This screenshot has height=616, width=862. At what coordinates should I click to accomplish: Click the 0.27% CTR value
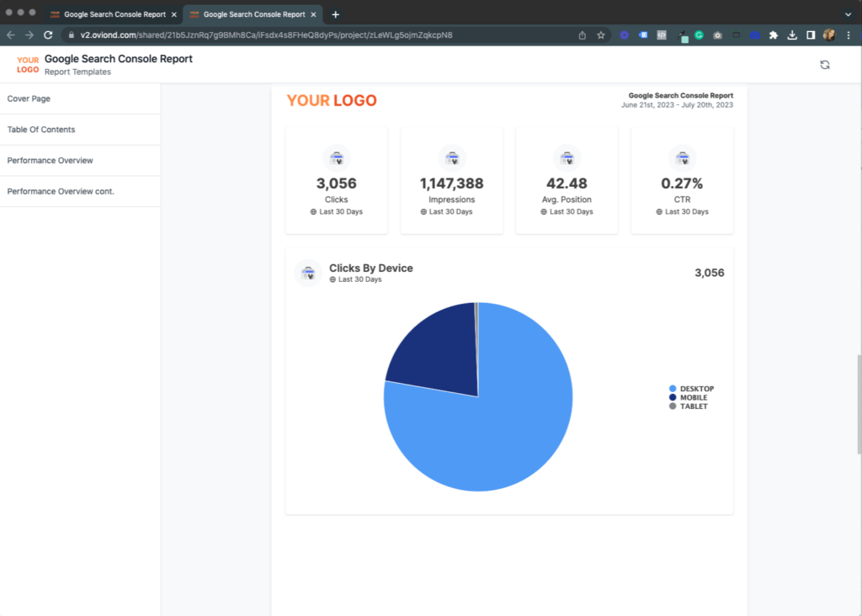pyautogui.click(x=682, y=183)
